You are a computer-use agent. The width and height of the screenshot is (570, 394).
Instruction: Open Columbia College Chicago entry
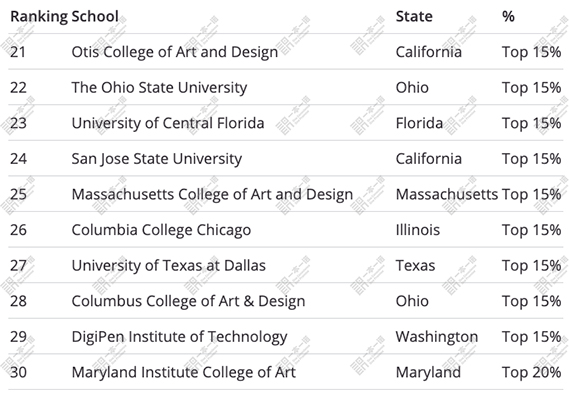coord(161,230)
